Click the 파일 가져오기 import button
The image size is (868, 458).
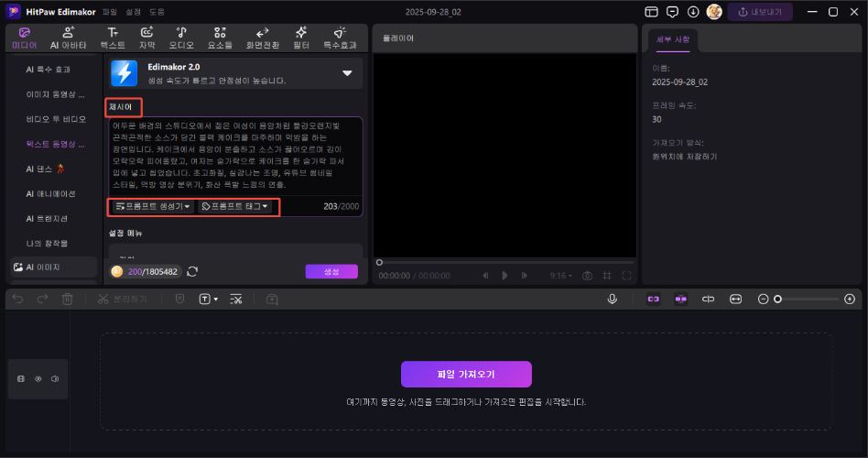466,375
